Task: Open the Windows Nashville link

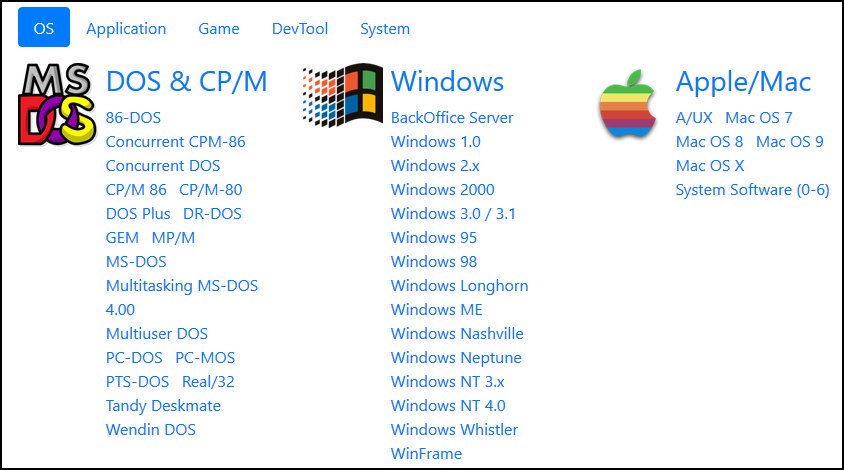Action: click(457, 334)
